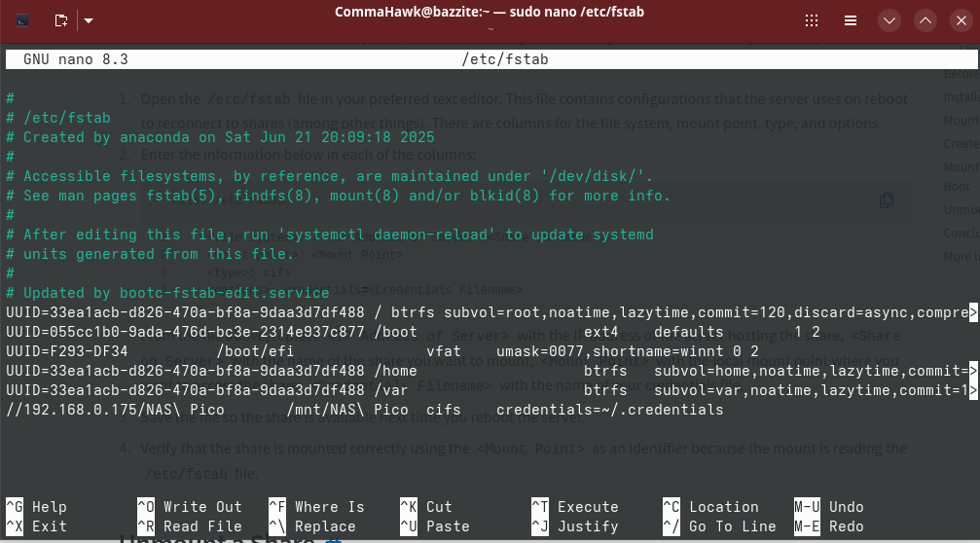The height and width of the screenshot is (543, 980).
Task: Click the ^J Justify shortcut
Action: click(575, 526)
